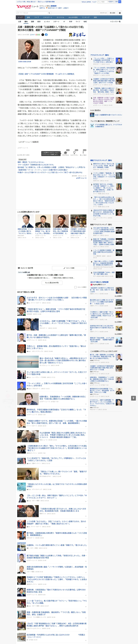Viewport: 138px width, 644px height.
Task: Open the 速報 navigation tab
Action: (x=28, y=17)
